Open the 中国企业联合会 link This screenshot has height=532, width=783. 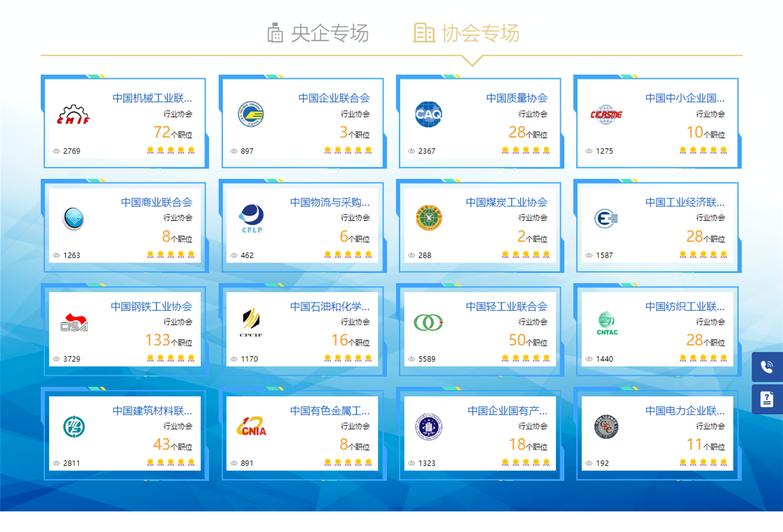(334, 98)
